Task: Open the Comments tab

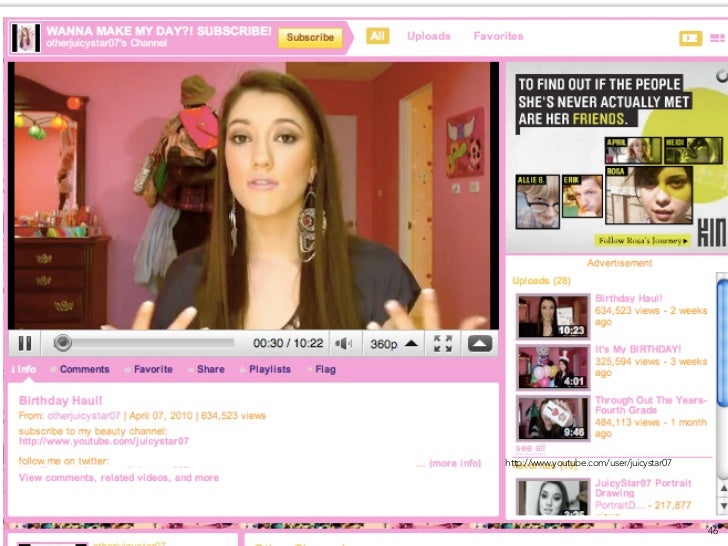Action: tap(84, 369)
